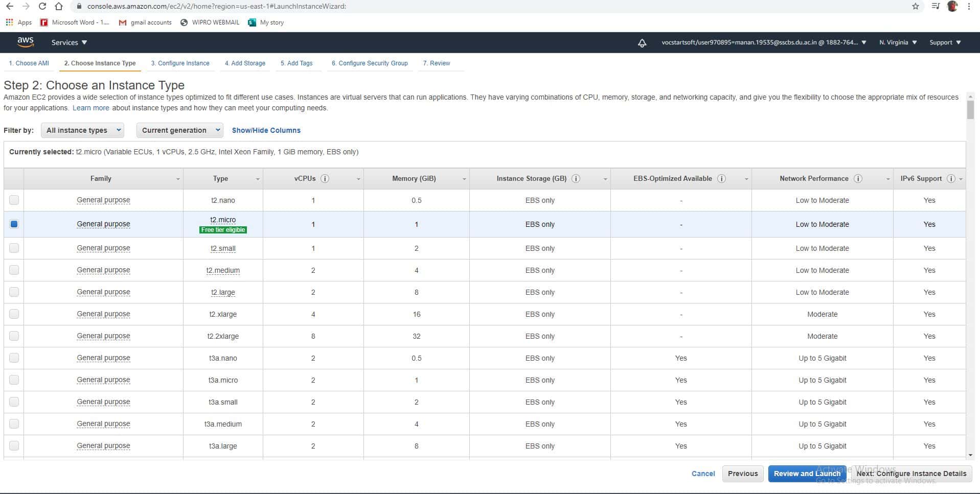Click the EBS-Optimized Available info icon
980x494 pixels.
pyautogui.click(x=721, y=178)
